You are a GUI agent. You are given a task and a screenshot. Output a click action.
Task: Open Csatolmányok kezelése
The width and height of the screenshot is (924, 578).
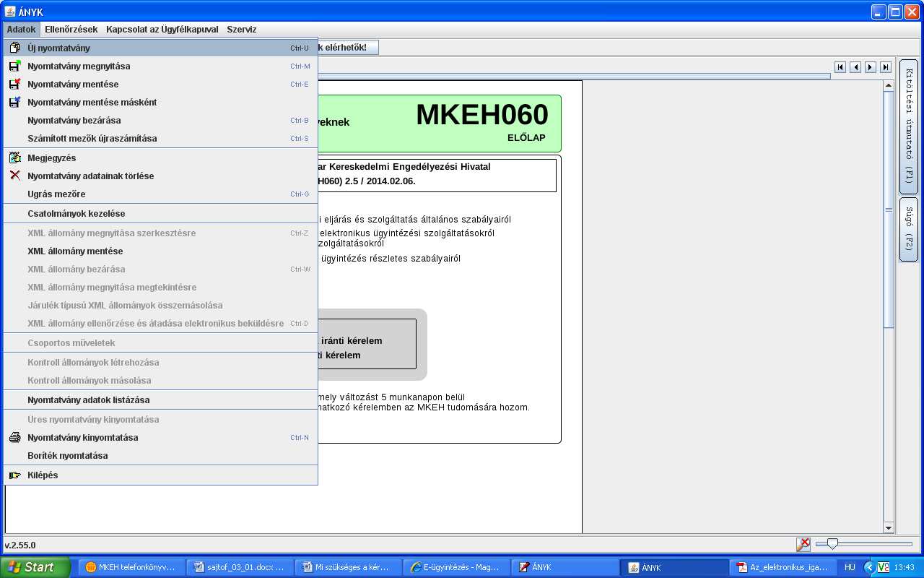pyautogui.click(x=160, y=213)
